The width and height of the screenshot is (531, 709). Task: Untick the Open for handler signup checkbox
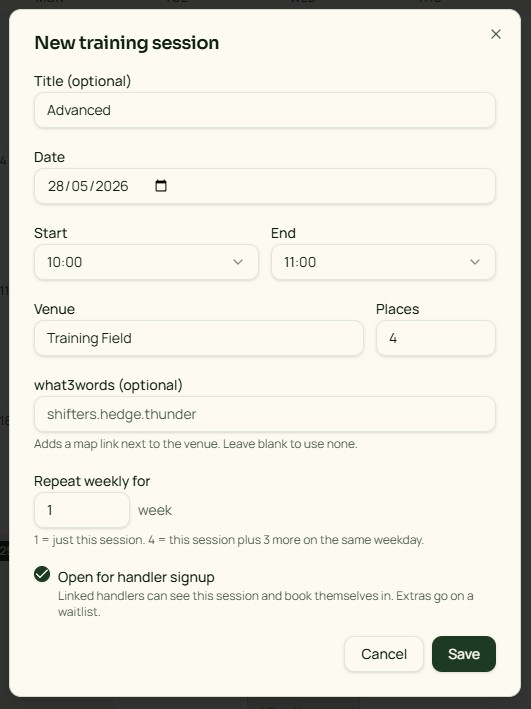[42, 574]
